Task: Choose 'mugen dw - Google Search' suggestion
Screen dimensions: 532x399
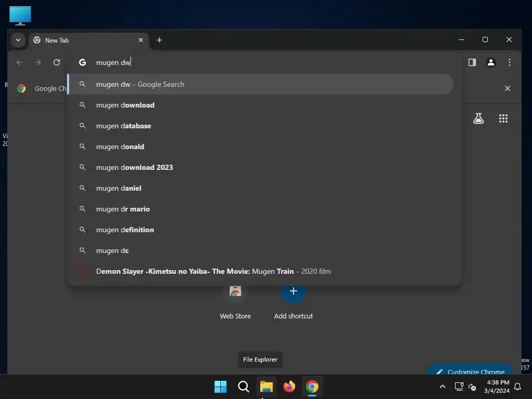Action: pos(260,84)
